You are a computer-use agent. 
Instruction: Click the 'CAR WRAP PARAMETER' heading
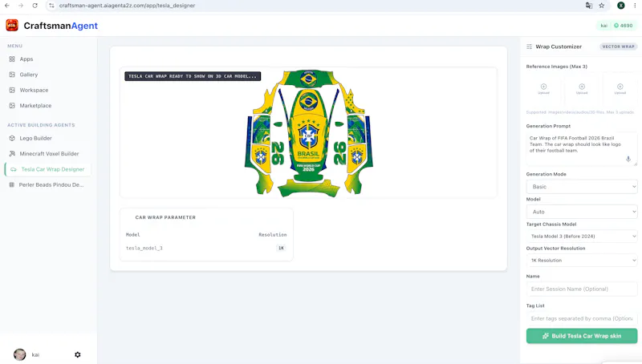pyautogui.click(x=165, y=217)
